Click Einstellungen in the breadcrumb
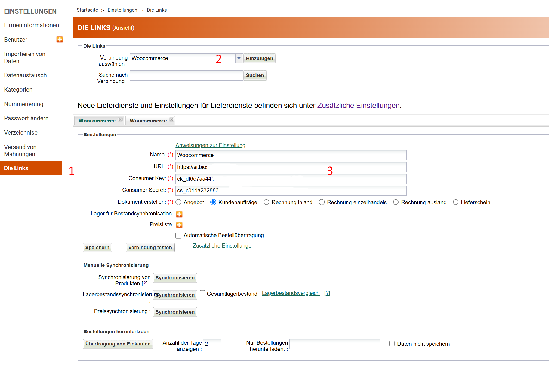The height and width of the screenshot is (392, 549). 122,10
